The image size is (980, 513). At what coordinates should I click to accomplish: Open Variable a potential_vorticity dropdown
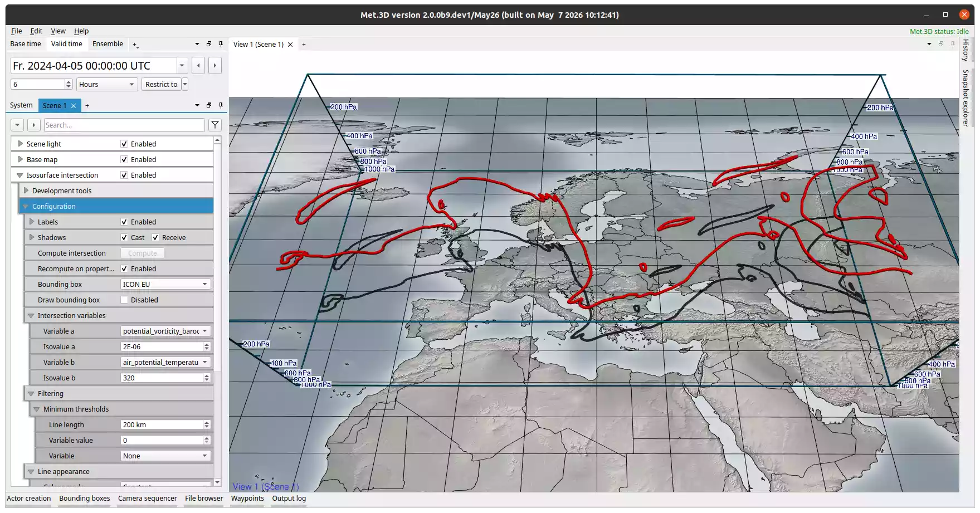pos(165,331)
